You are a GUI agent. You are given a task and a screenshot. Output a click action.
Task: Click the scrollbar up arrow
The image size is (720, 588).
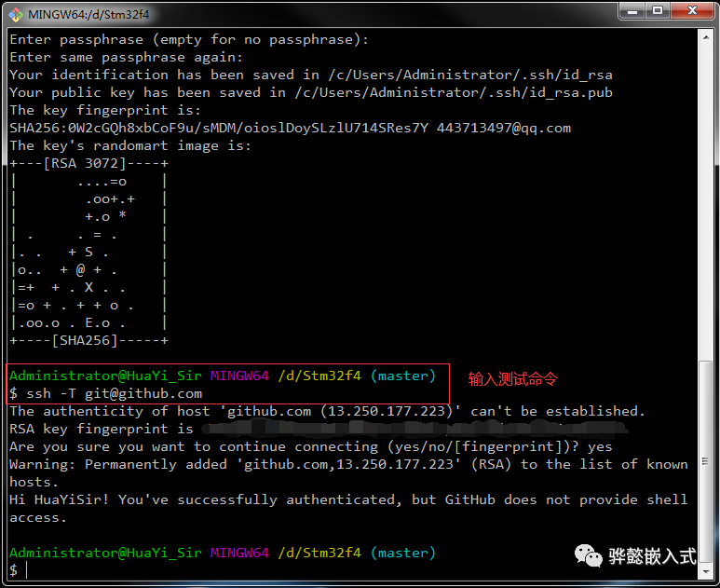[x=706, y=36]
